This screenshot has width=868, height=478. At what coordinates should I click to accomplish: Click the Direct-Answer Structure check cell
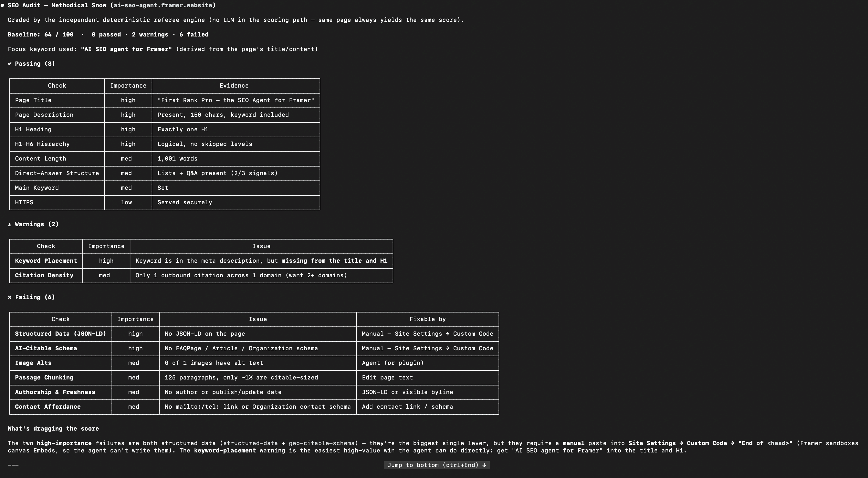[57, 173]
